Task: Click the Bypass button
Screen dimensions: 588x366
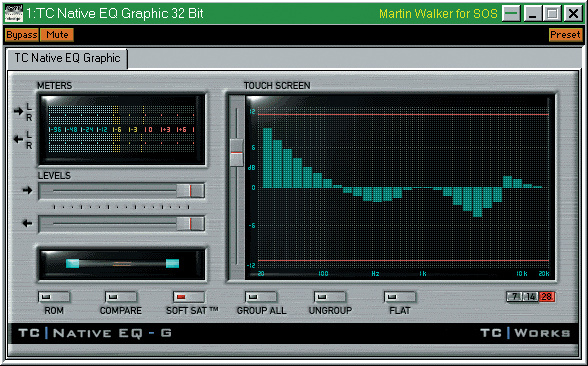Action: coord(22,35)
